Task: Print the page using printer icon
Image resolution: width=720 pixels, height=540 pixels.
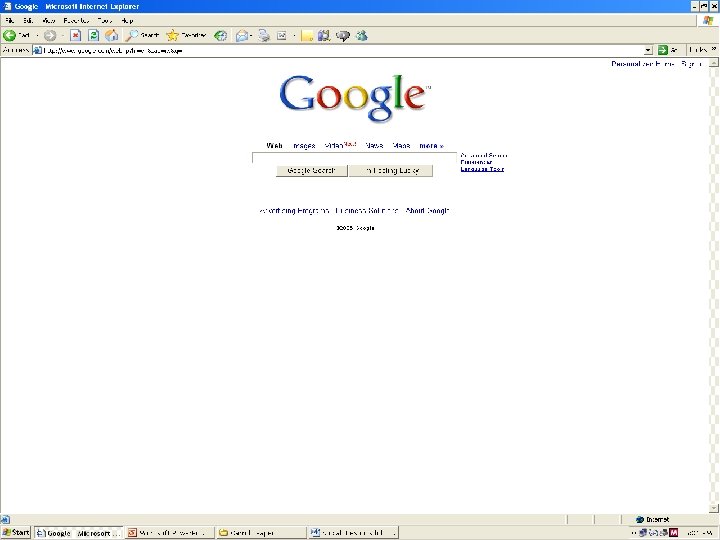Action: point(264,35)
